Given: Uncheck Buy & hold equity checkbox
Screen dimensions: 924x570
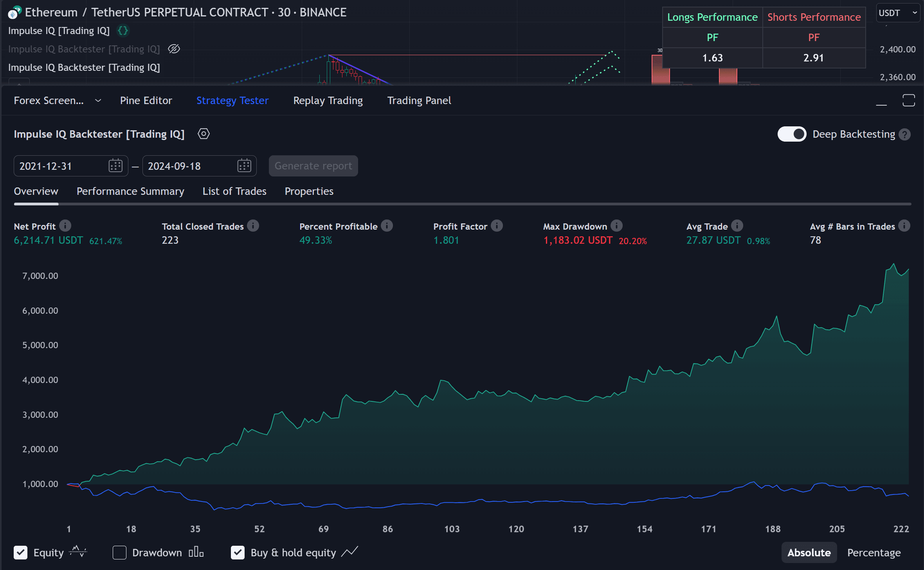Looking at the screenshot, I should click(238, 552).
